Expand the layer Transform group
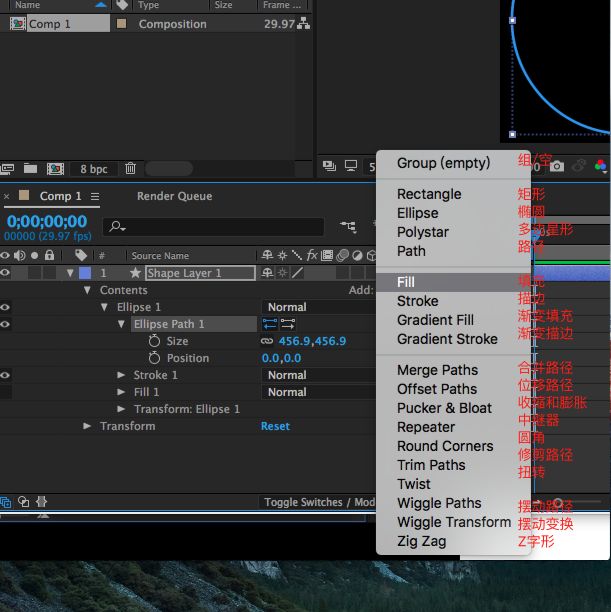Screen dimensions: 611x612 [87, 426]
